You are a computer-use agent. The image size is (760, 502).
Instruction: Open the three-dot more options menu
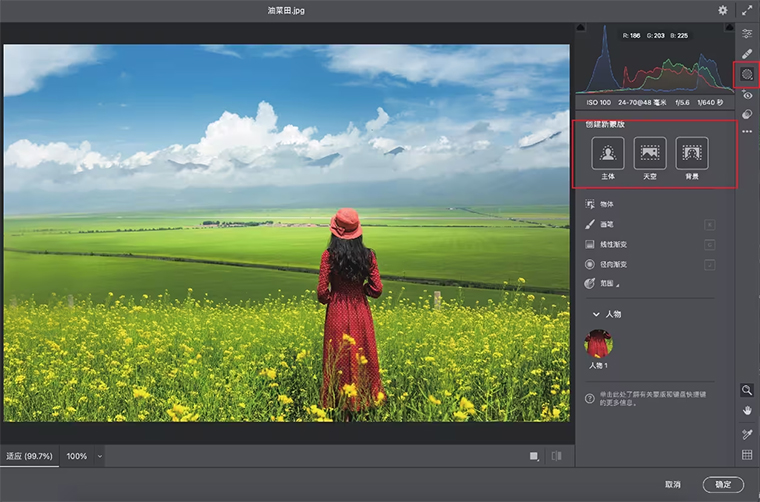click(x=747, y=131)
